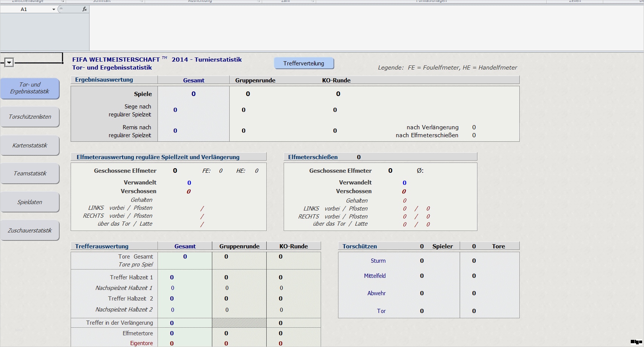Select the FE: label in Elfmeterauswertung
This screenshot has height=347, width=644.
tap(206, 171)
